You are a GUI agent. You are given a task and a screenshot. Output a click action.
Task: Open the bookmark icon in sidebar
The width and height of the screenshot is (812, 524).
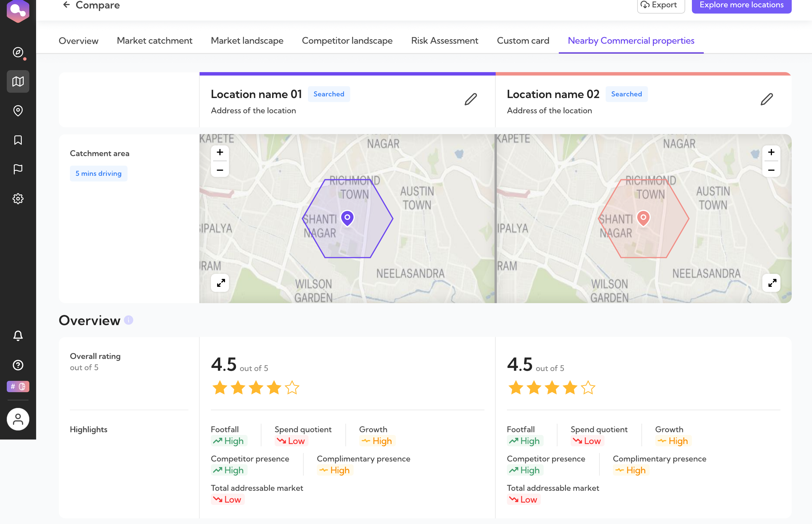tap(18, 140)
